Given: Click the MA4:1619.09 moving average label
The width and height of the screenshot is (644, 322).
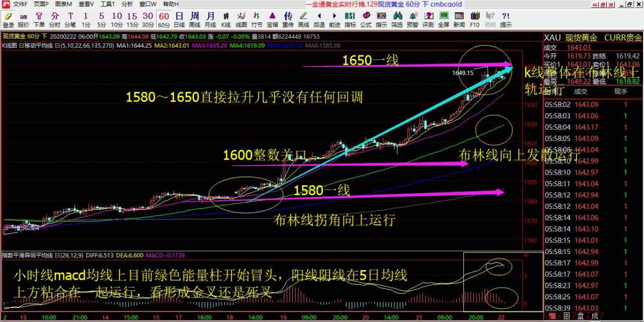Looking at the screenshot, I should click(247, 45).
